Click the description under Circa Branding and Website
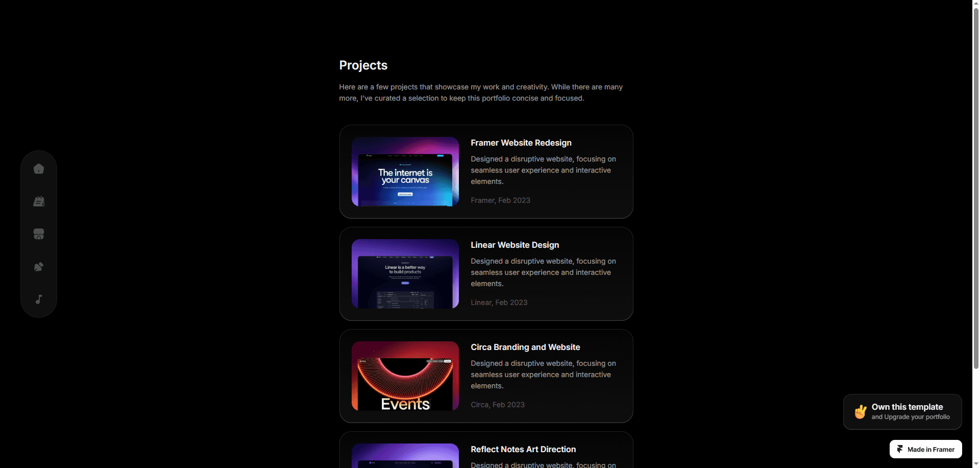 coord(543,375)
